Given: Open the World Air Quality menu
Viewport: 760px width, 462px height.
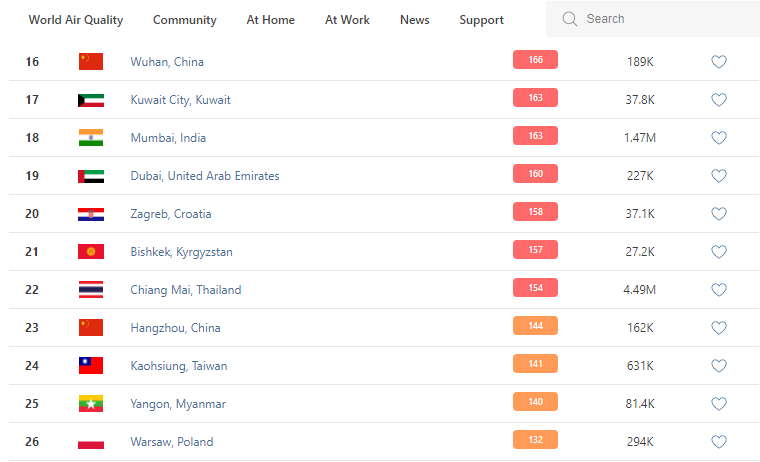Looking at the screenshot, I should pyautogui.click(x=75, y=20).
